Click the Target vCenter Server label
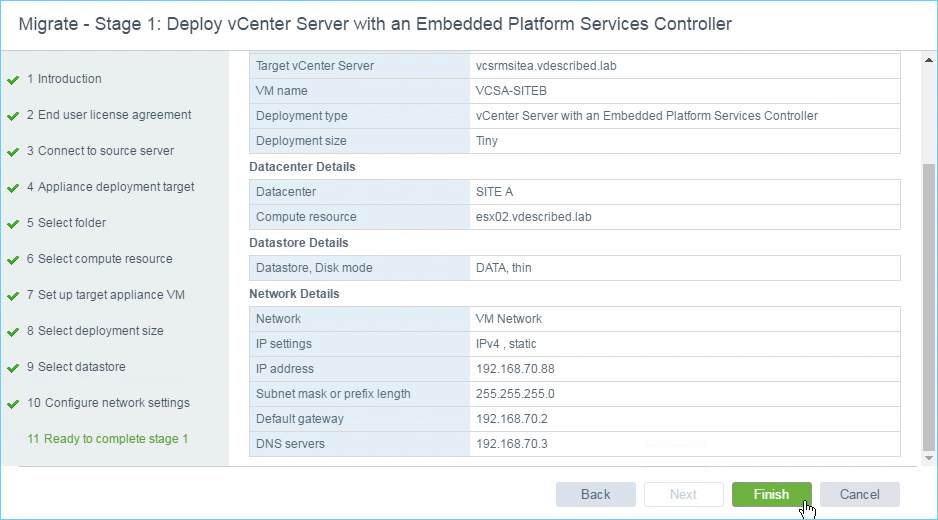Screen dimensions: 938x520 click(x=315, y=66)
